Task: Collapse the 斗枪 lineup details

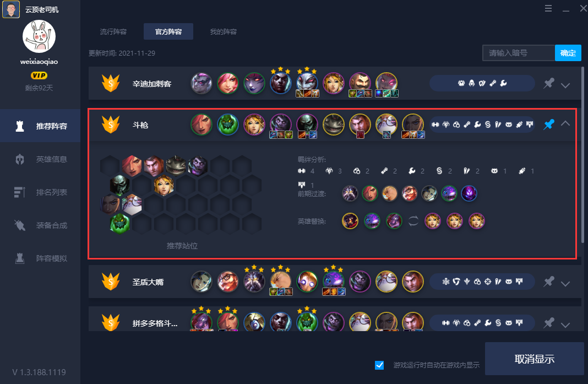Action: point(565,123)
